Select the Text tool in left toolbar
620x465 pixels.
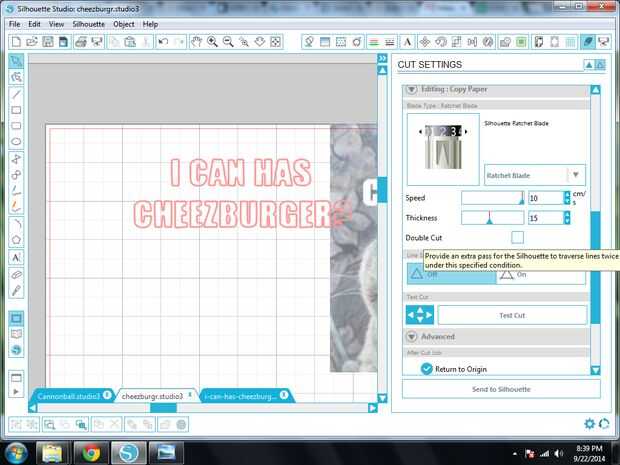(16, 257)
